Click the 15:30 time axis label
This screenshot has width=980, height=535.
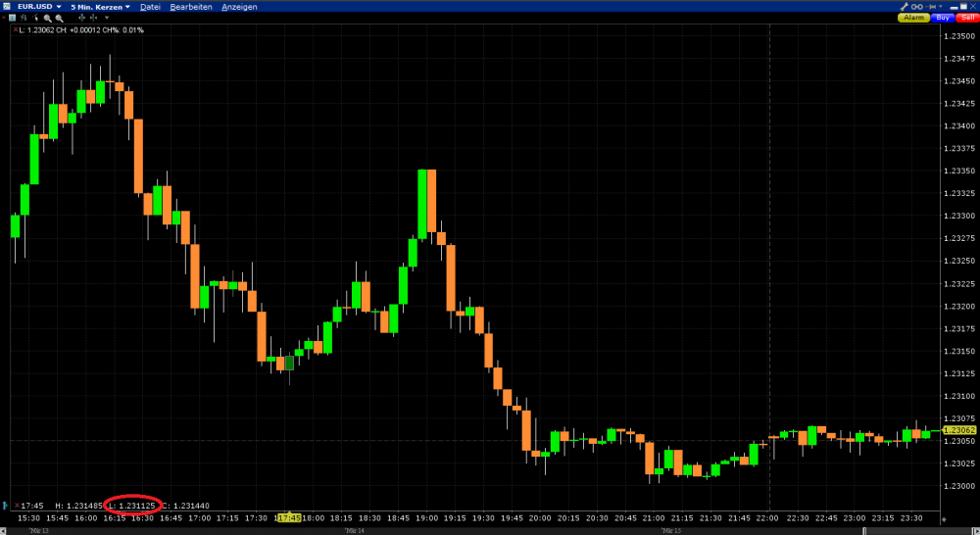[x=28, y=518]
